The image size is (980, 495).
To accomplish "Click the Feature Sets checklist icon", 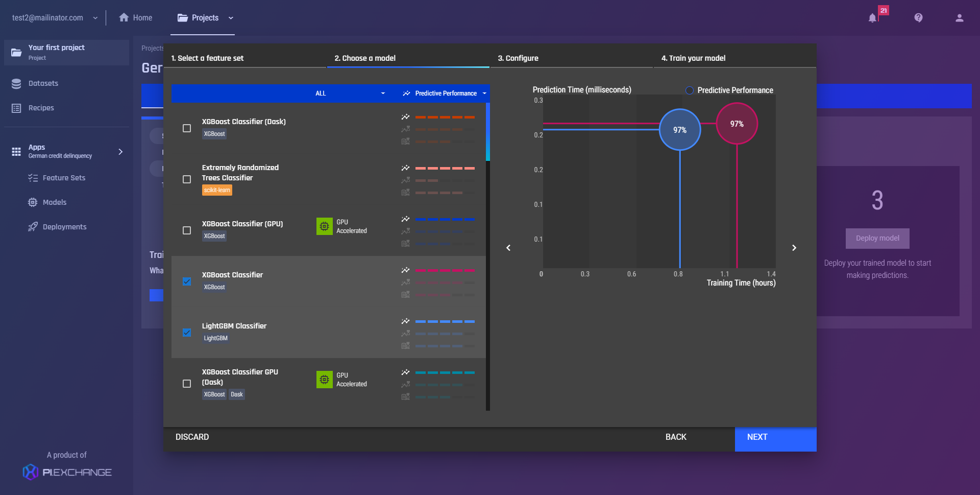I will pyautogui.click(x=33, y=178).
